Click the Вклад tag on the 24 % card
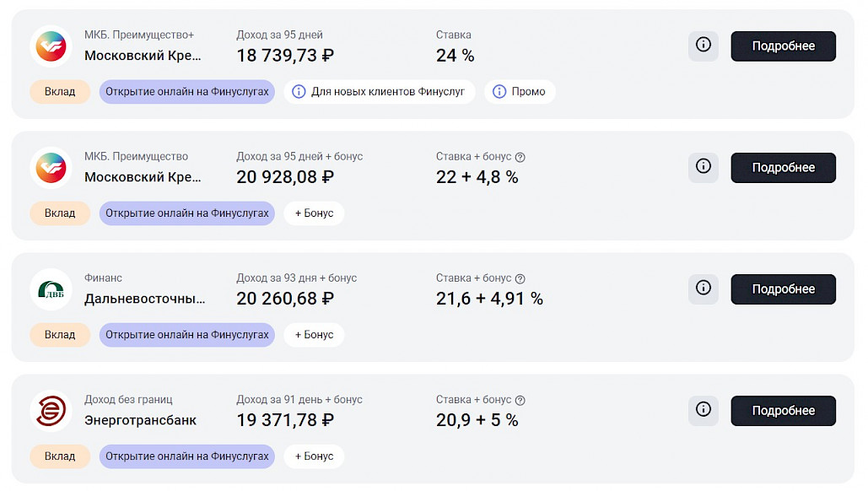 (60, 91)
